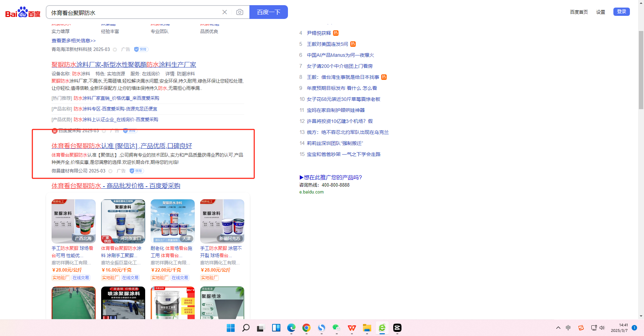644x336 pixels.
Task: Open the Sogou browser icon on the taskbar
Action: pos(322,328)
